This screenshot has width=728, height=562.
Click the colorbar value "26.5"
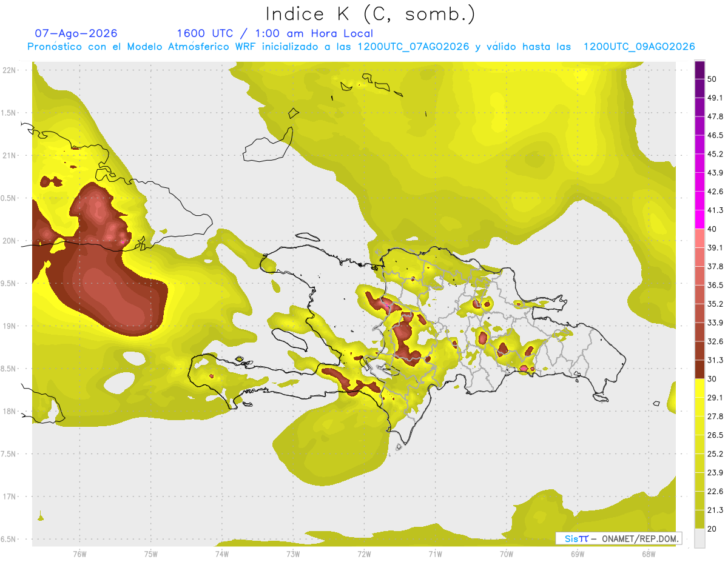[x=715, y=435]
